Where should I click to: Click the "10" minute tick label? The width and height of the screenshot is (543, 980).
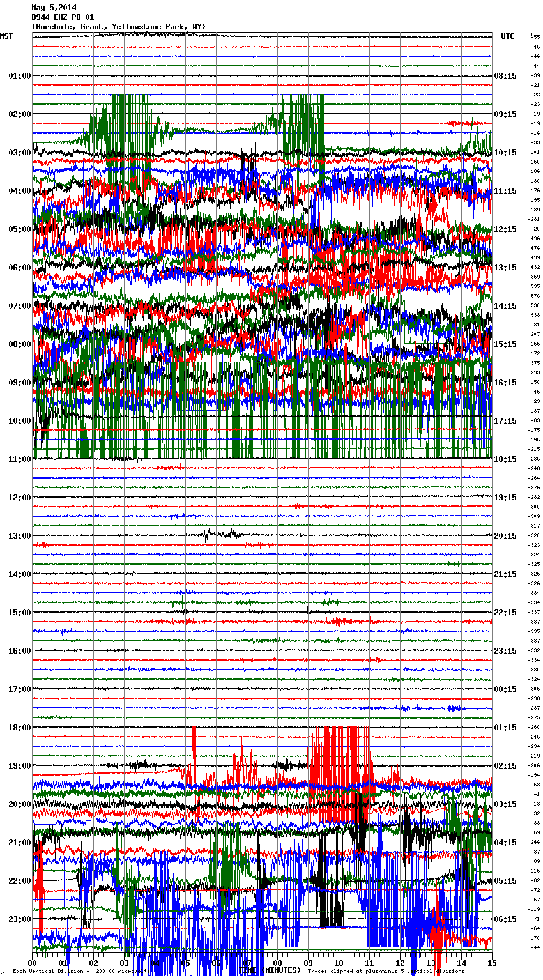(339, 963)
